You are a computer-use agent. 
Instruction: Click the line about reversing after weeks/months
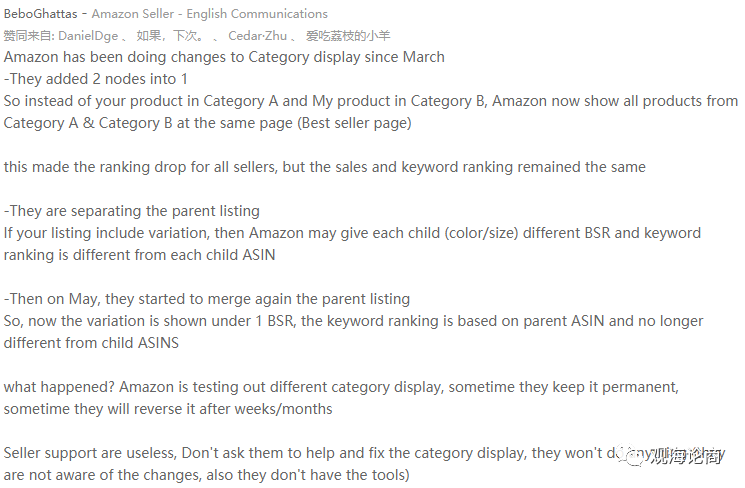tap(168, 409)
